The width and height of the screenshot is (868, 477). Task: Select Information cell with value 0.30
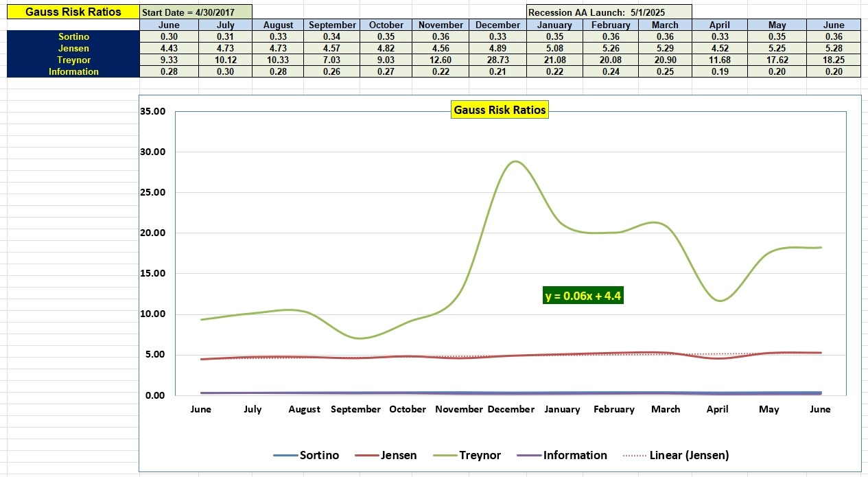pyautogui.click(x=225, y=71)
